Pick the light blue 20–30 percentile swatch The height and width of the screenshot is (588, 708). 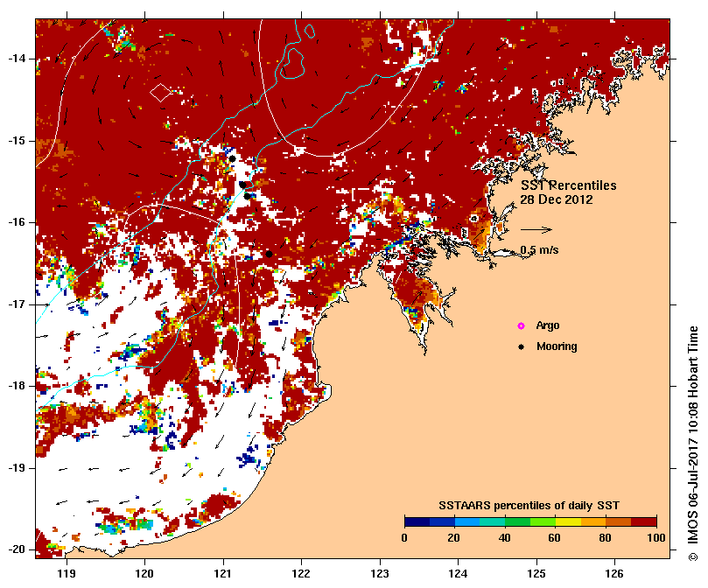[467, 521]
